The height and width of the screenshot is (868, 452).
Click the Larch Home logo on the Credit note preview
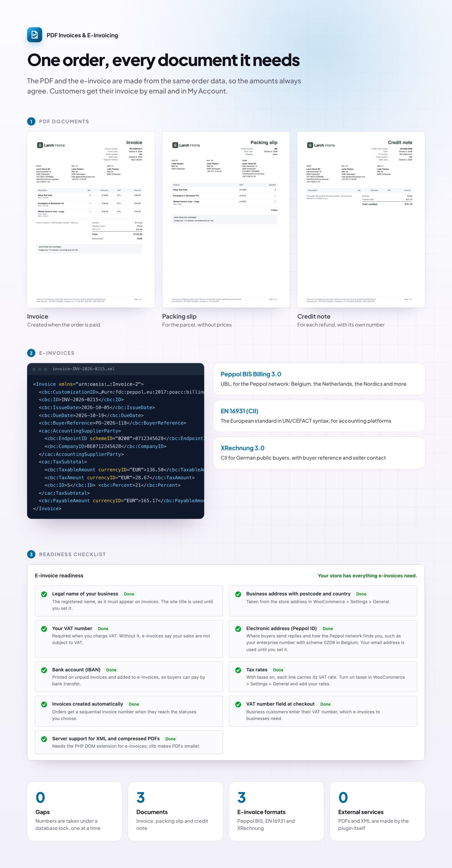[x=321, y=145]
